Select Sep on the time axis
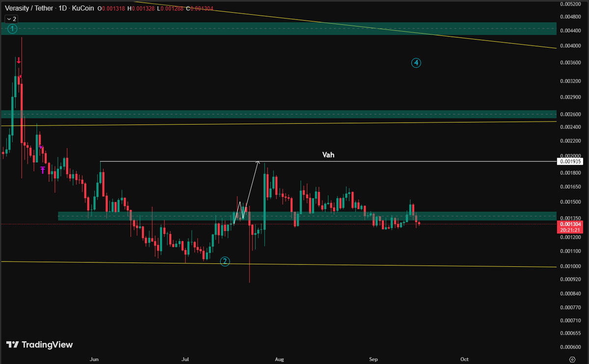This screenshot has width=589, height=364. coord(373,359)
